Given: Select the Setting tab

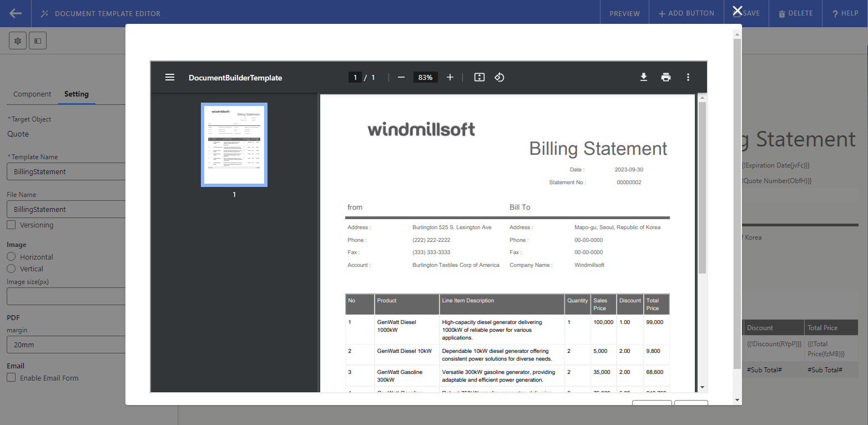Looking at the screenshot, I should (77, 94).
